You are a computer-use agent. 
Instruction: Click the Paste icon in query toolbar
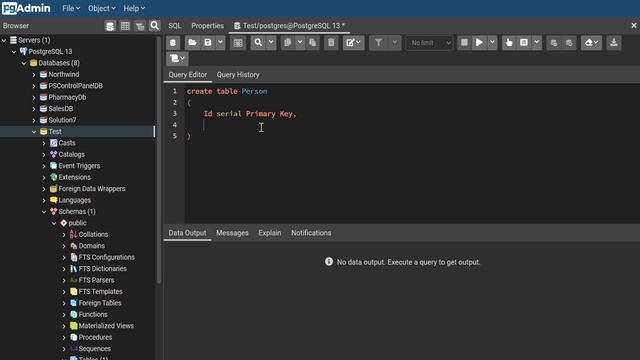[x=313, y=42]
